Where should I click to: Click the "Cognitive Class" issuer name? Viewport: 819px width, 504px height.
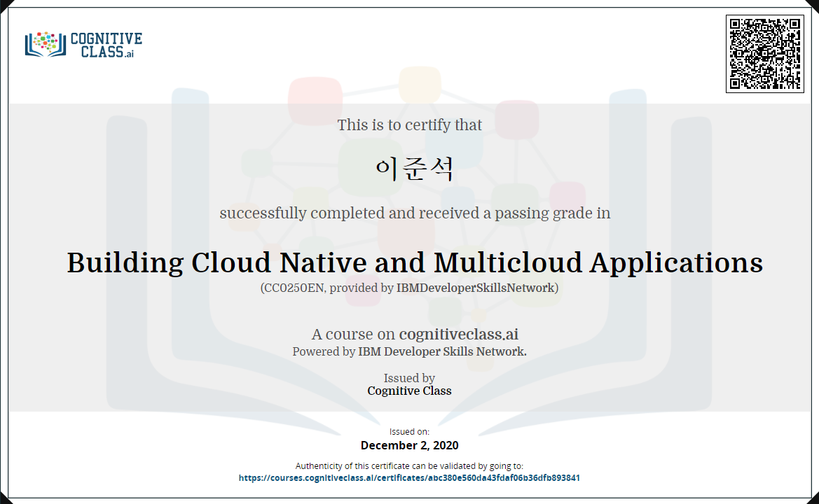click(x=409, y=391)
